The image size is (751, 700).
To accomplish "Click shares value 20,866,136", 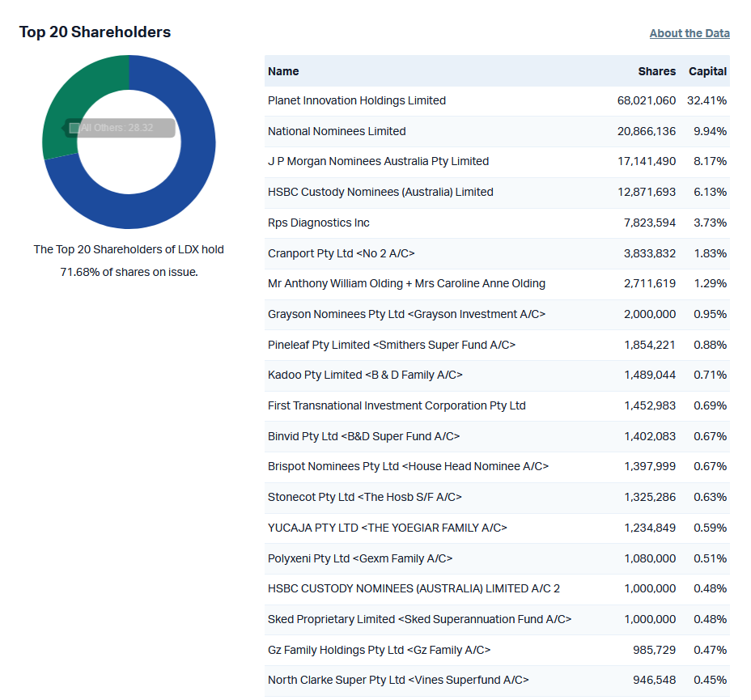I will [x=646, y=131].
